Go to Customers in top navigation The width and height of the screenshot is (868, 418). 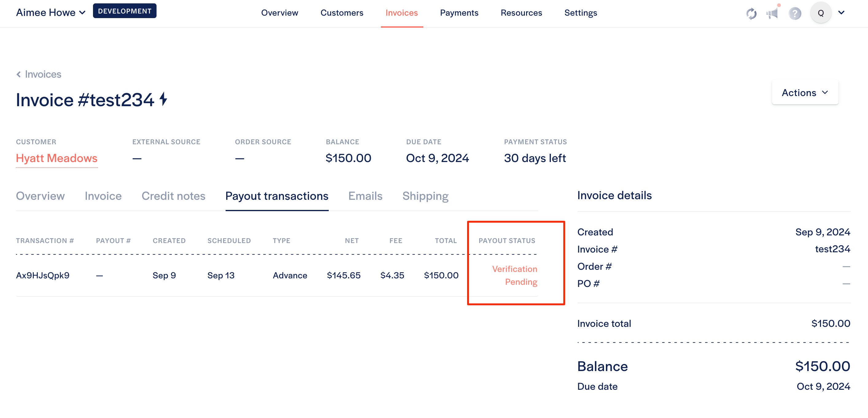coord(342,13)
